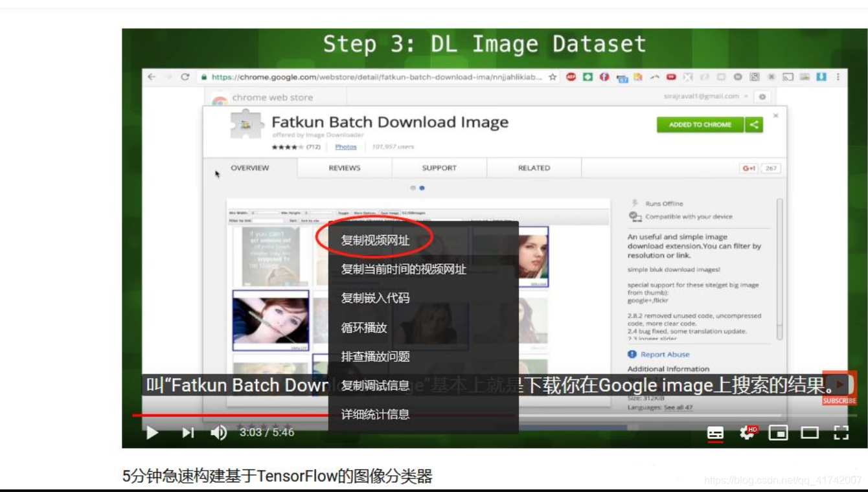Click the SUBSCRIBE channel watermark
Screen dimensions: 868x492
click(x=839, y=388)
